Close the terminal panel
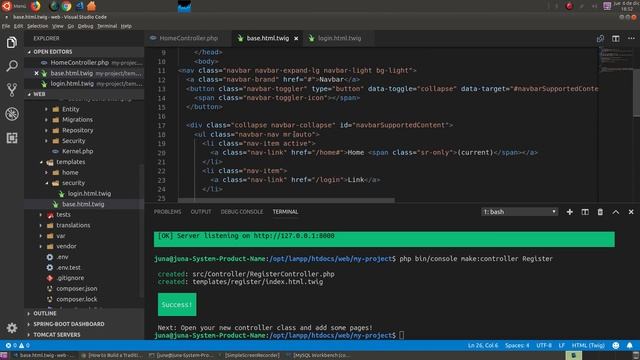Image resolution: width=640 pixels, height=360 pixels. [x=631, y=212]
